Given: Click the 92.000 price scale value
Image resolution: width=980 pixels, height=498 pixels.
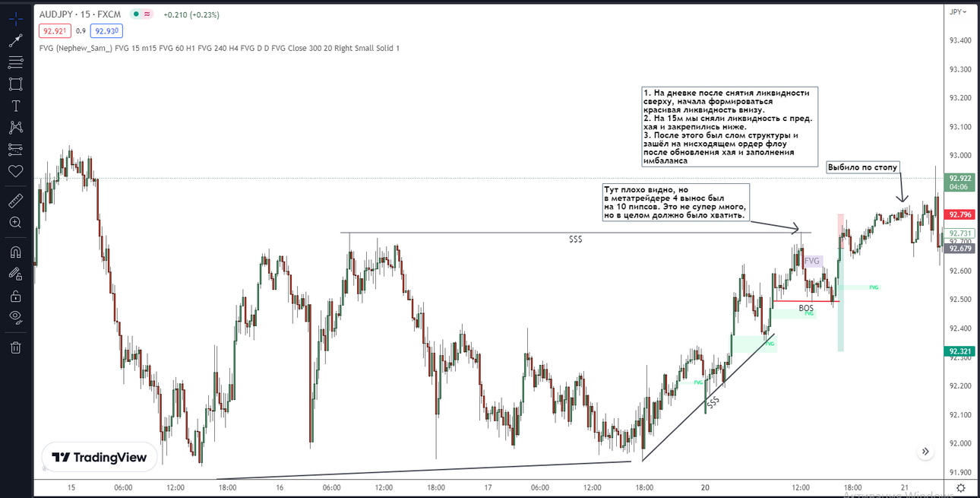Looking at the screenshot, I should pyautogui.click(x=960, y=444).
